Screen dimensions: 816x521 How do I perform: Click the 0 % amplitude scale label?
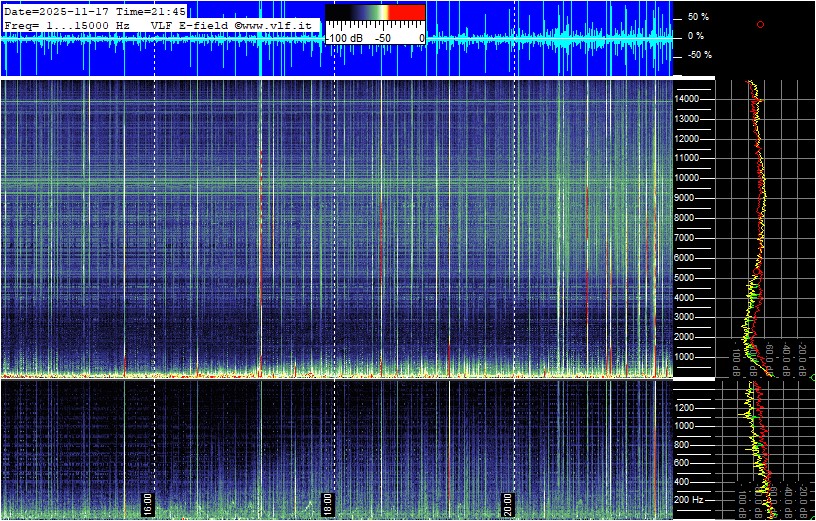coord(698,36)
